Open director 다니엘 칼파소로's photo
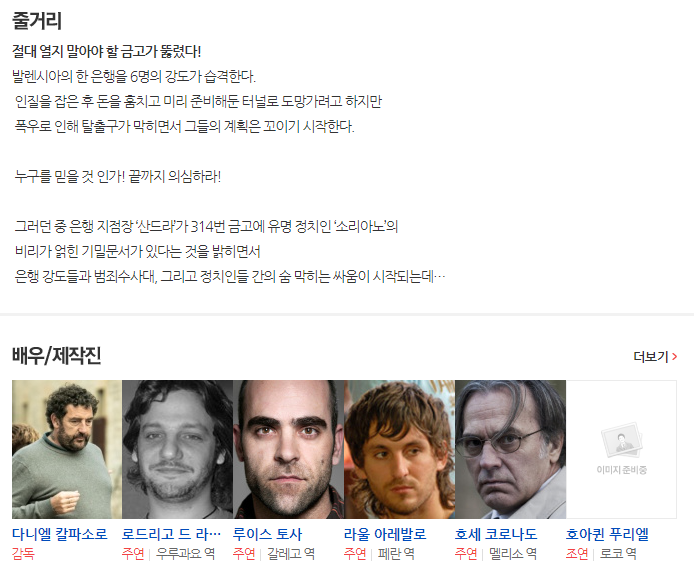 (67, 449)
